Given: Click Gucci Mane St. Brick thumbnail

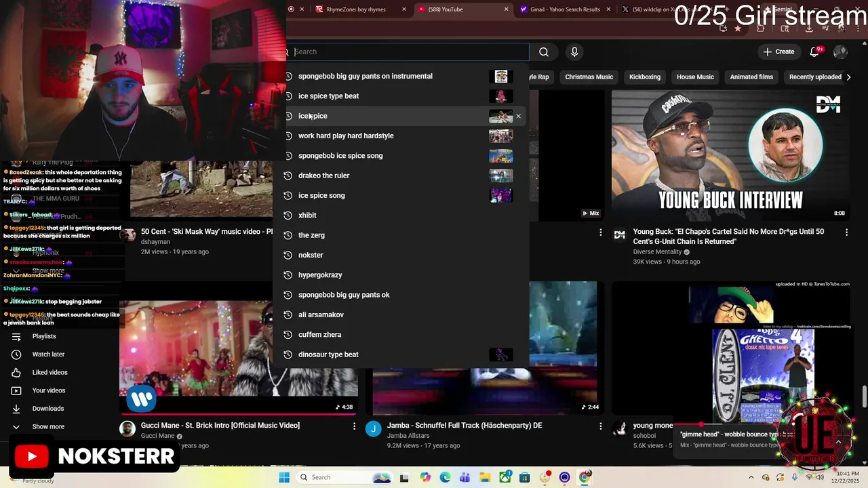Looking at the screenshot, I should pyautogui.click(x=239, y=348).
